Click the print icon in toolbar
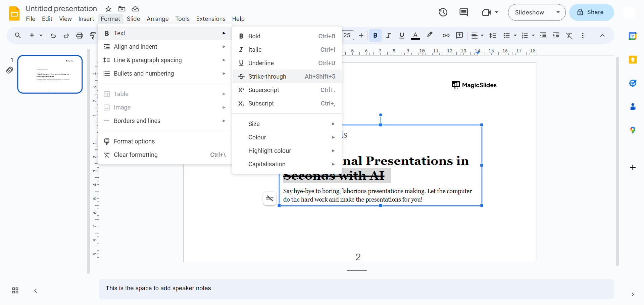This screenshot has height=305, width=644. 80,36
